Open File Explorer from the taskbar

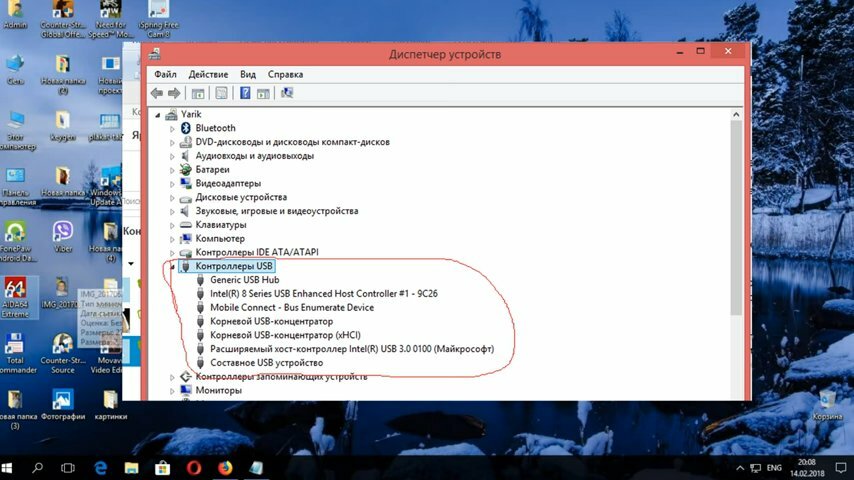tap(131, 468)
